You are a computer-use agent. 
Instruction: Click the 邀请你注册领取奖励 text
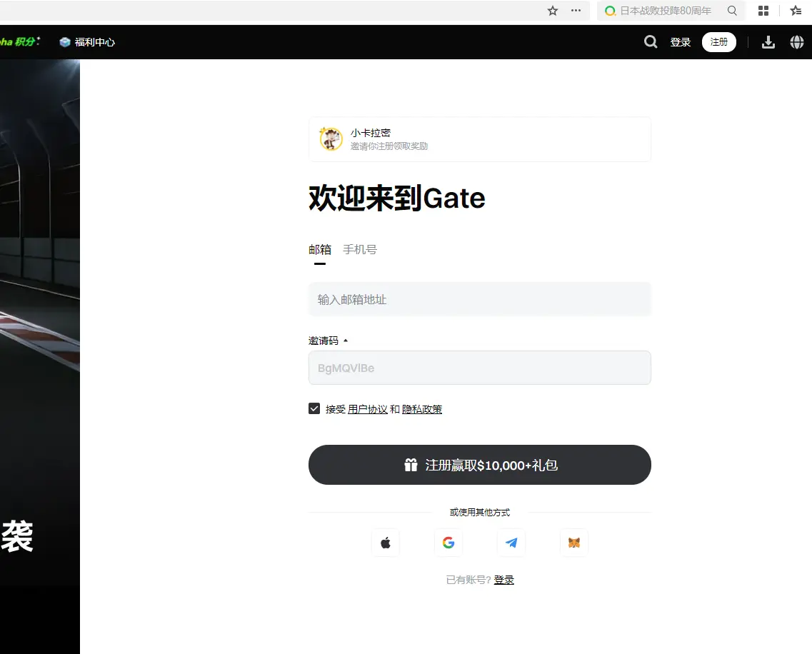coord(389,146)
